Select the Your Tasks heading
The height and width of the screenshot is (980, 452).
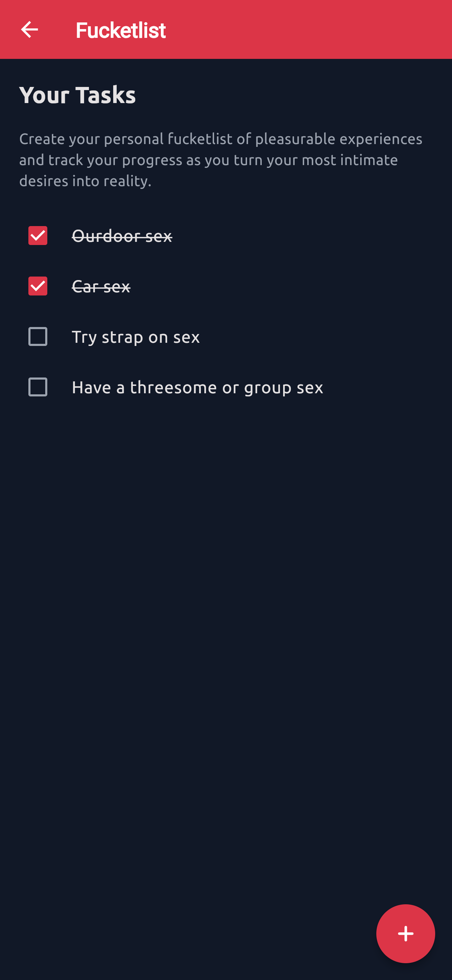(x=78, y=95)
